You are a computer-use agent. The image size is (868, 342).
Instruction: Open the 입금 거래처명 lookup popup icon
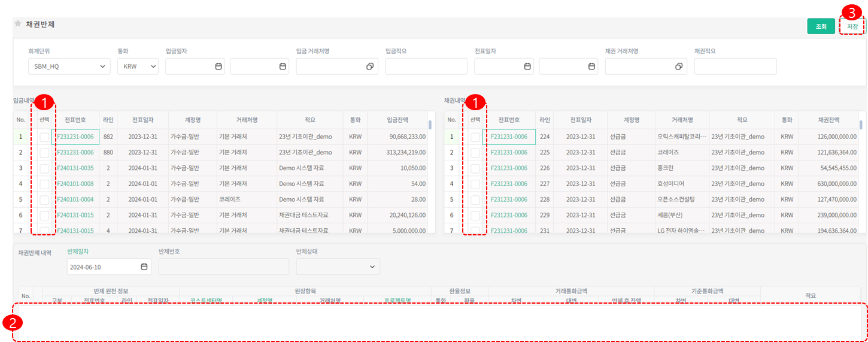[370, 66]
